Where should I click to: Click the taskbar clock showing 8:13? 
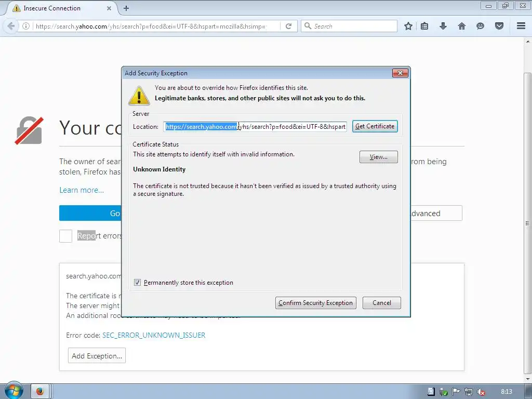(x=506, y=392)
